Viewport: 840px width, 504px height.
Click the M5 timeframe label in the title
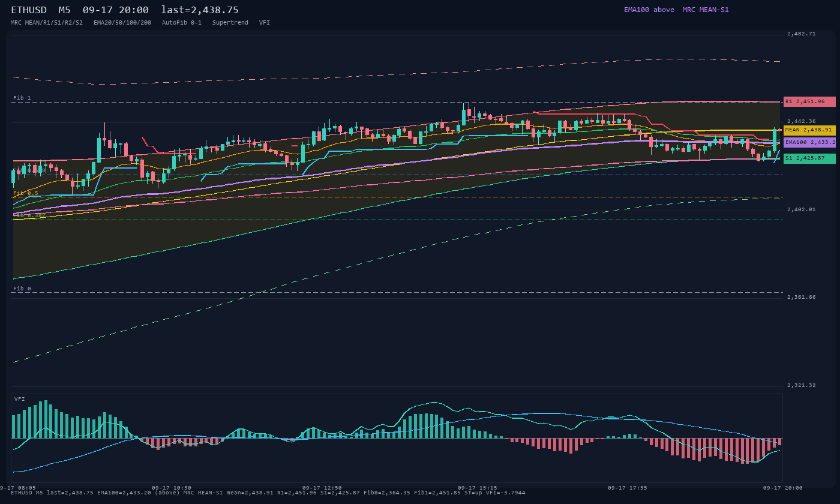click(x=64, y=10)
